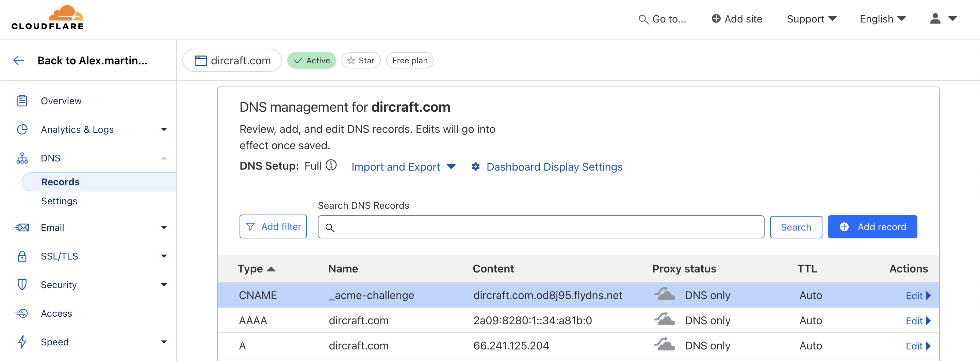Click the magnifier icon inside search field

coord(330,228)
